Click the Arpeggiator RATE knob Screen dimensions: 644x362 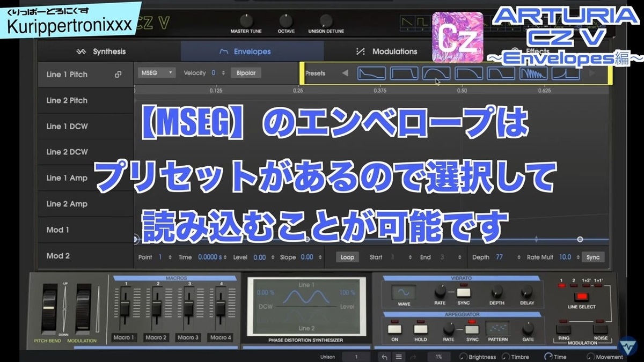pyautogui.click(x=449, y=328)
